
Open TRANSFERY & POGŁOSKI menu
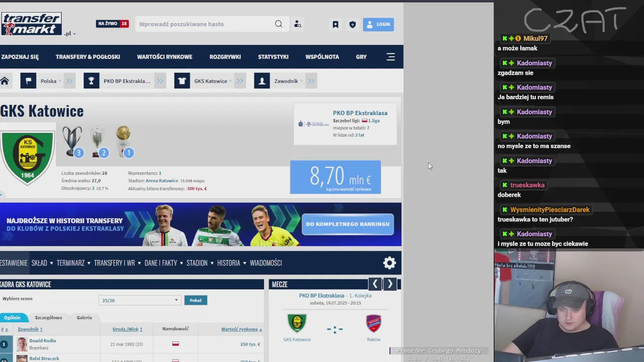pyautogui.click(x=88, y=57)
